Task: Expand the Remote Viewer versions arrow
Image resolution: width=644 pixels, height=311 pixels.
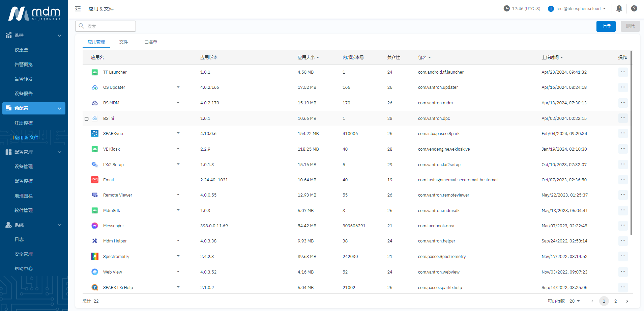Action: (x=178, y=195)
